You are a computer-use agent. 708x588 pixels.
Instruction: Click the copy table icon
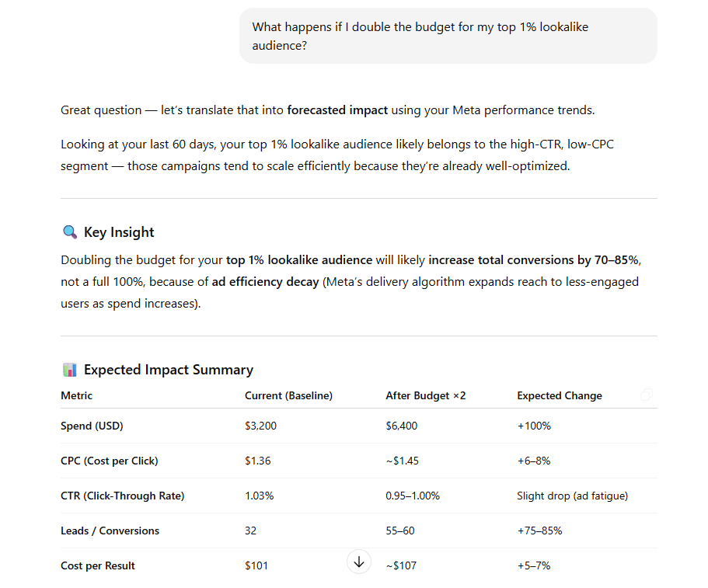point(646,395)
